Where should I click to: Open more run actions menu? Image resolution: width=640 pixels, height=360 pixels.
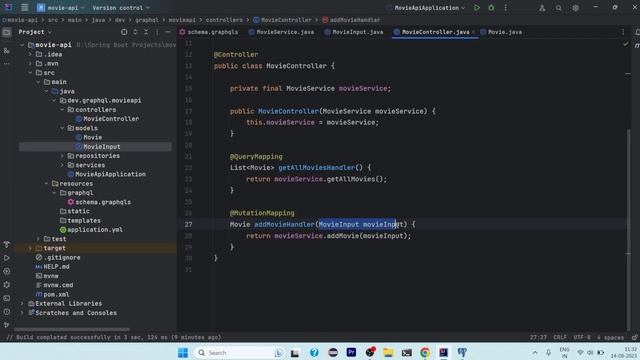coord(505,8)
